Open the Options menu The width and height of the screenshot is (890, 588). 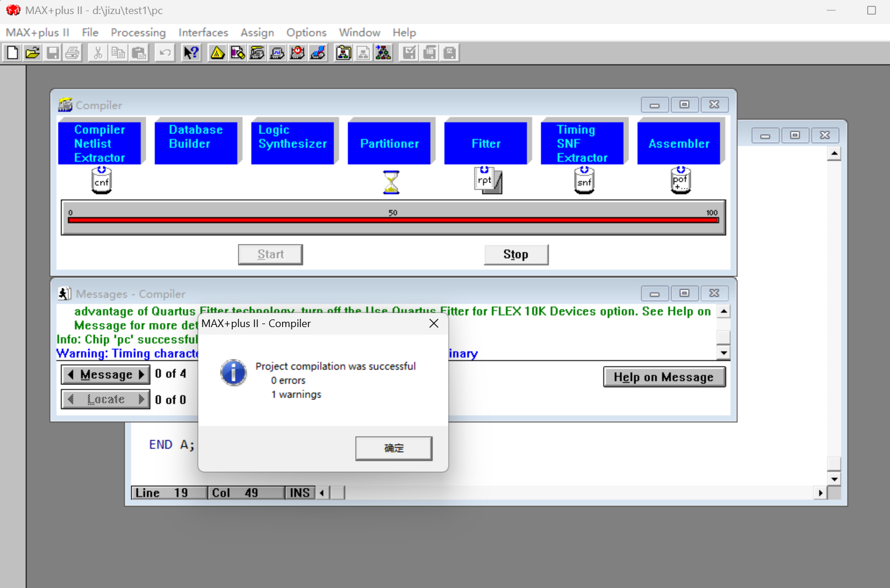coord(307,33)
